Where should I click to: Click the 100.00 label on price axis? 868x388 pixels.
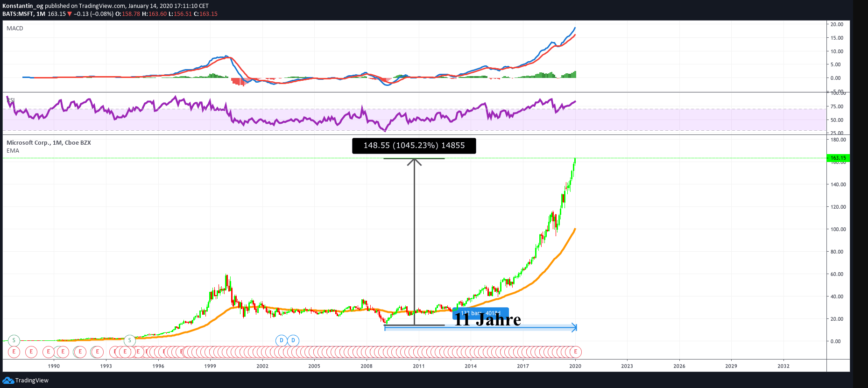(x=838, y=229)
